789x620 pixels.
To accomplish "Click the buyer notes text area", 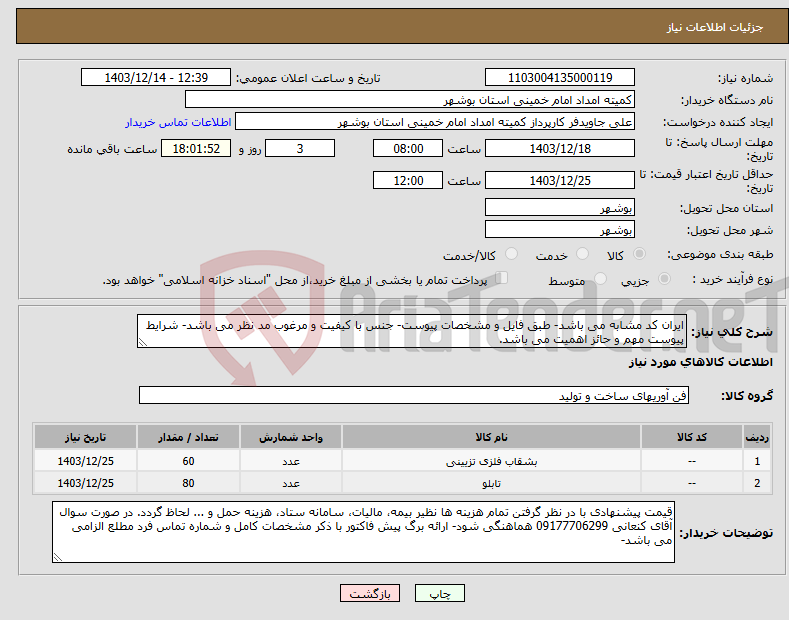I will [363, 532].
